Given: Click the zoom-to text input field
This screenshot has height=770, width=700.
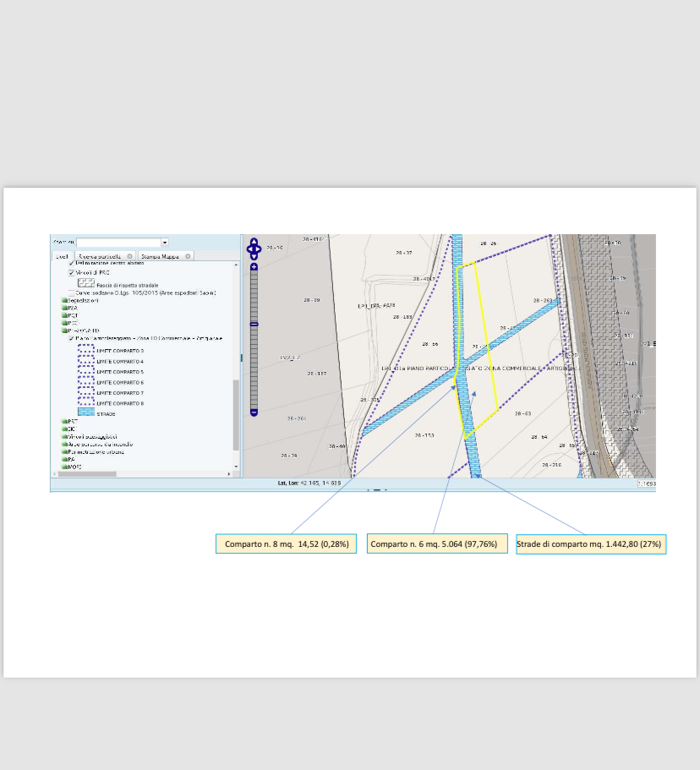Looking at the screenshot, I should [117, 243].
